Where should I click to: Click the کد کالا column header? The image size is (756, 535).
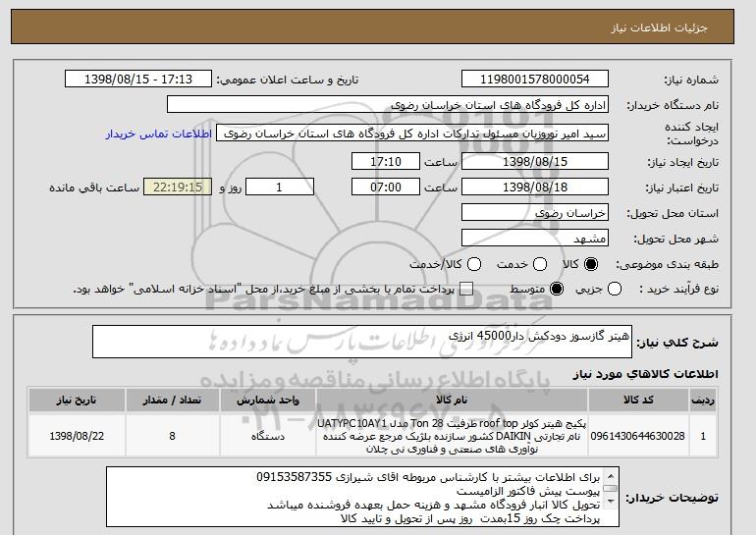[638, 401]
